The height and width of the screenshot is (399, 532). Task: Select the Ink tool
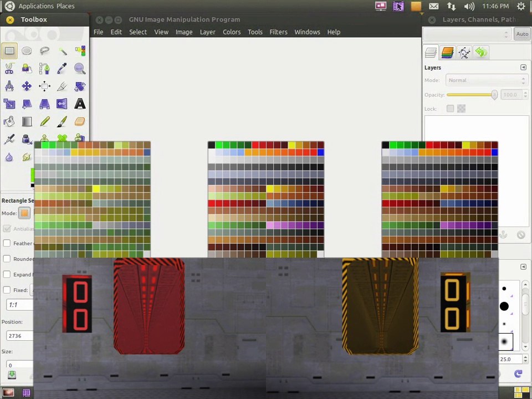(26, 139)
